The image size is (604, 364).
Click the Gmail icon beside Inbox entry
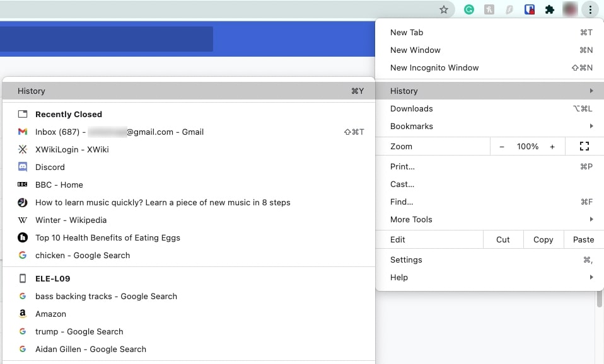pos(23,132)
